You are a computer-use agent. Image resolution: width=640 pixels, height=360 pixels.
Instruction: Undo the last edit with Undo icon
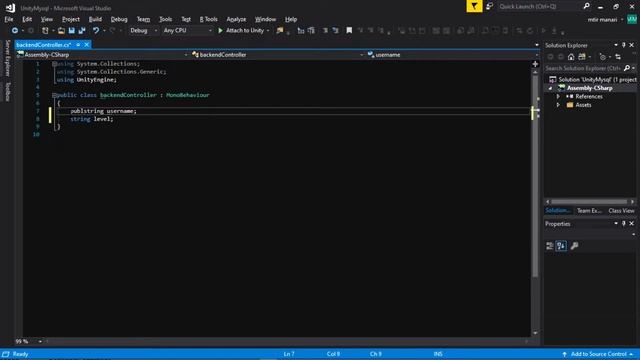96,31
